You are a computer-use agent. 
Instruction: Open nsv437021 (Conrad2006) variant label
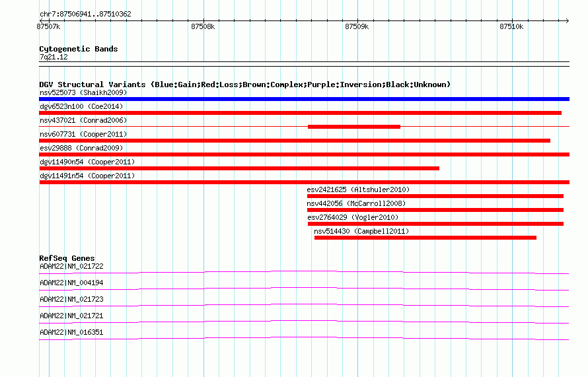[x=83, y=120]
